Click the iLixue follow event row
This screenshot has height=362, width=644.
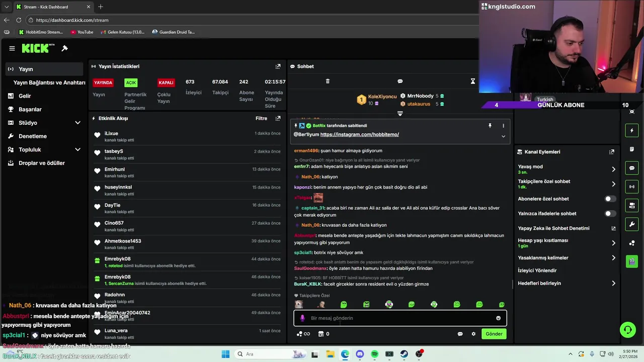coord(187,137)
